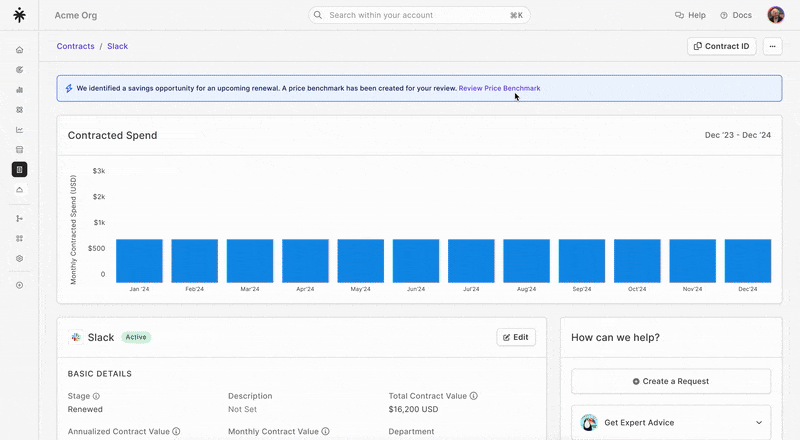The width and height of the screenshot is (800, 440).
Task: Click the Renewed stage value
Action: (85, 409)
